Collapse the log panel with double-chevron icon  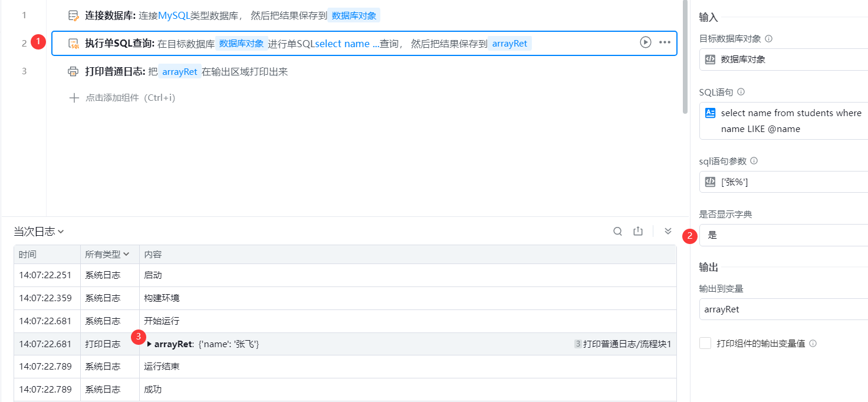[668, 232]
